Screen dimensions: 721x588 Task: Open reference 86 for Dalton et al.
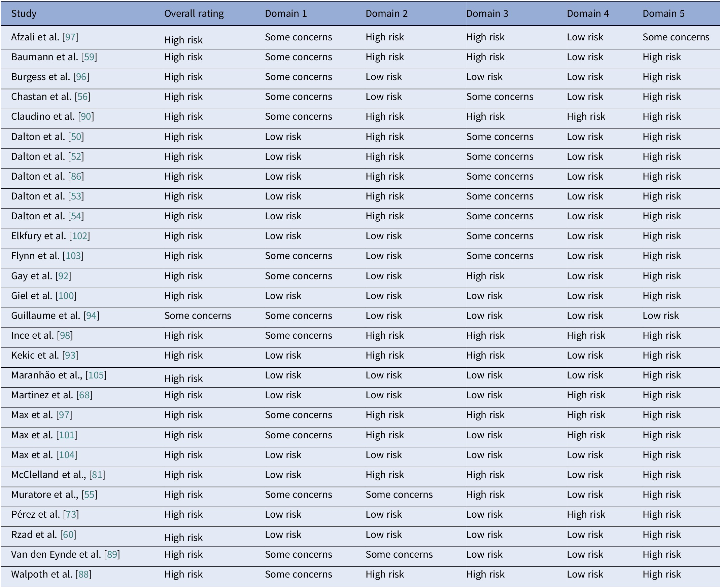tap(76, 177)
